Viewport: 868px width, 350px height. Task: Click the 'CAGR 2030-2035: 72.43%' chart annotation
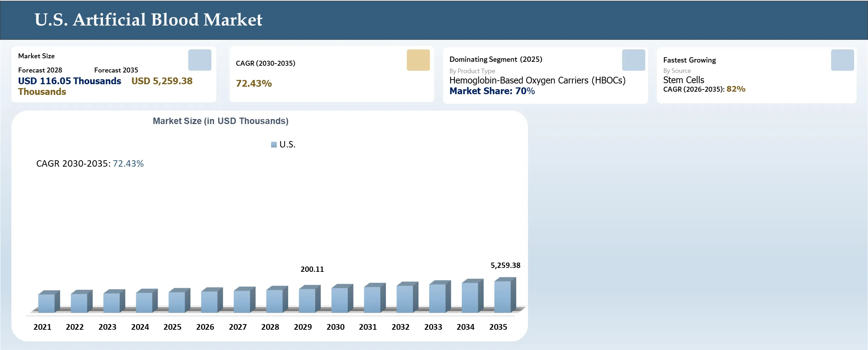tap(90, 163)
